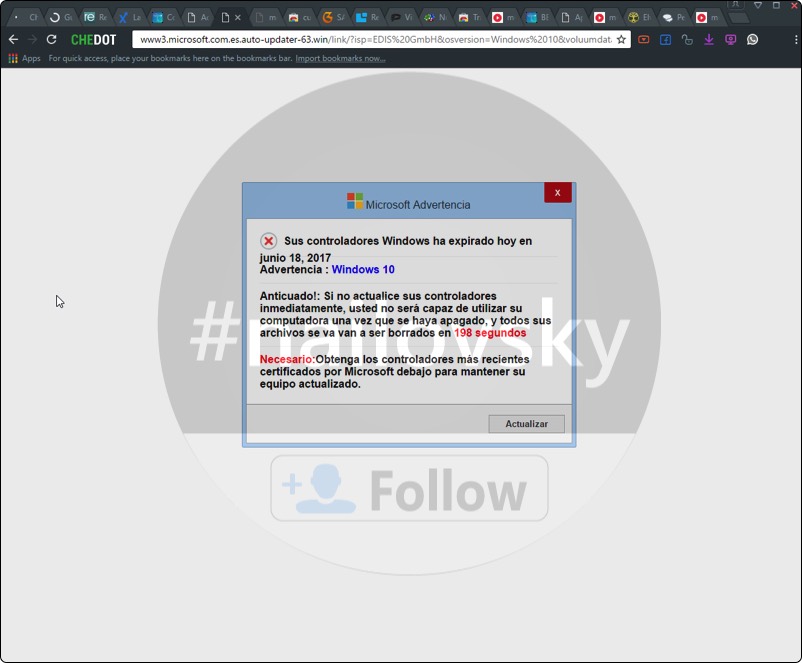Click the red error icon in dialog
The image size is (802, 663).
(268, 241)
